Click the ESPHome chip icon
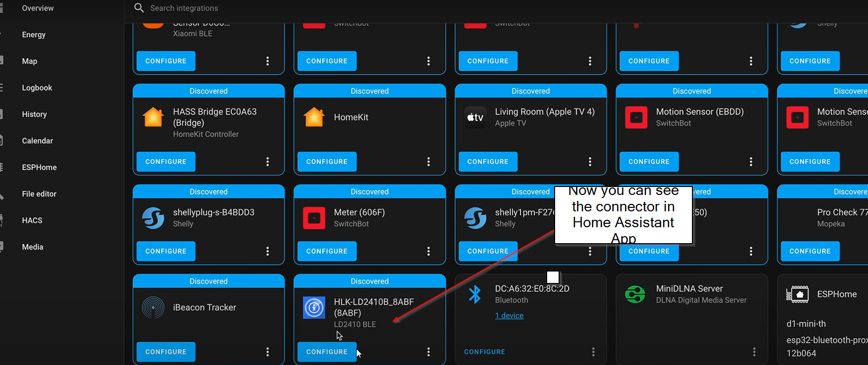This screenshot has height=365, width=868. pyautogui.click(x=797, y=294)
